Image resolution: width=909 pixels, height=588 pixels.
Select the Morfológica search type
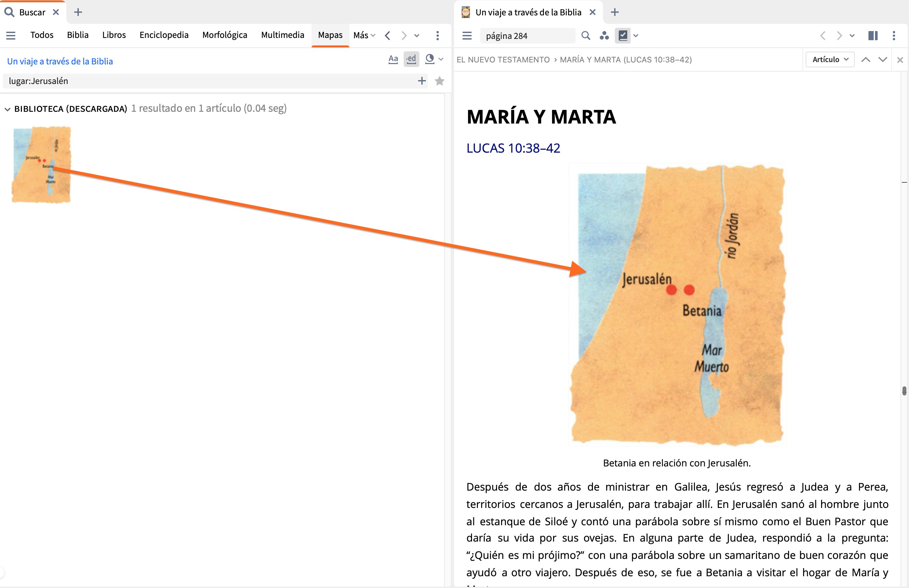click(225, 35)
